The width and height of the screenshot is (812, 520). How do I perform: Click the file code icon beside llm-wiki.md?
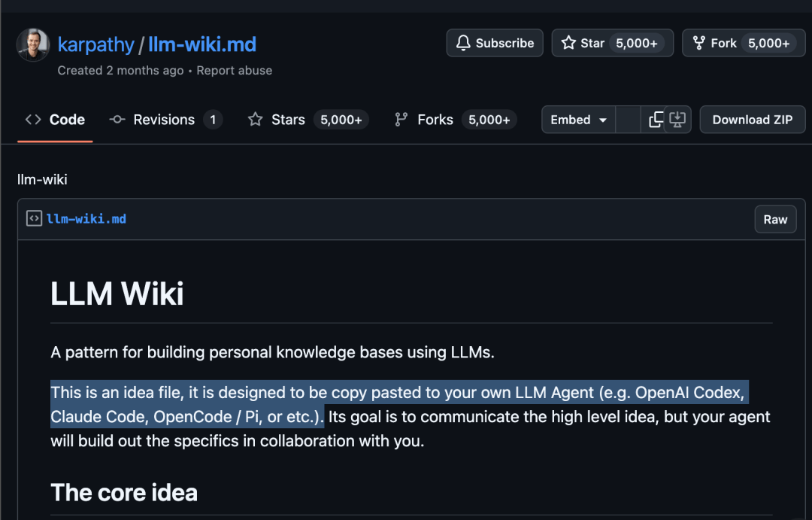pyautogui.click(x=34, y=219)
